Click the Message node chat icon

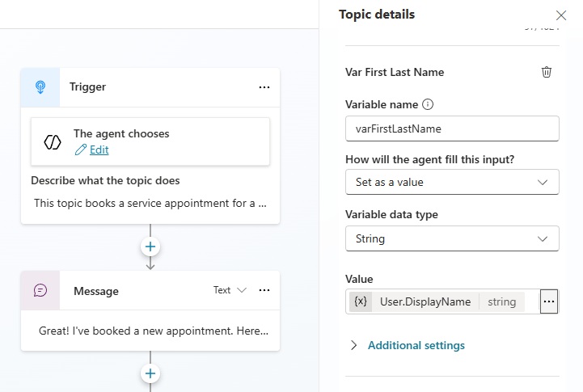coord(40,291)
